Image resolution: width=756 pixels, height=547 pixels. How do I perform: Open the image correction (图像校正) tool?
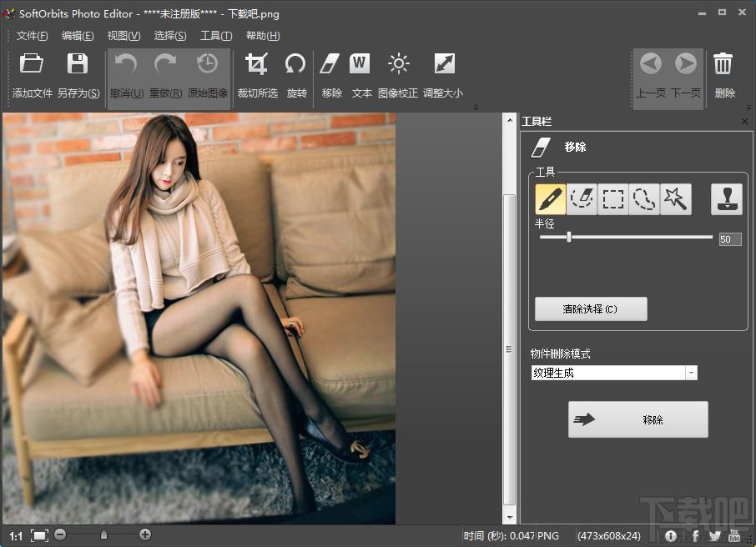tap(398, 64)
